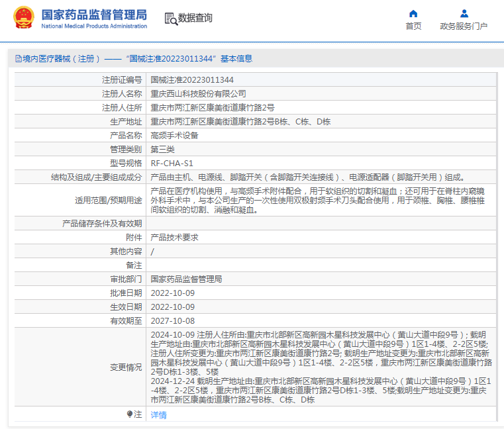The image size is (504, 429).
Task: Select the 结构及组成 description text
Action: 308,177
